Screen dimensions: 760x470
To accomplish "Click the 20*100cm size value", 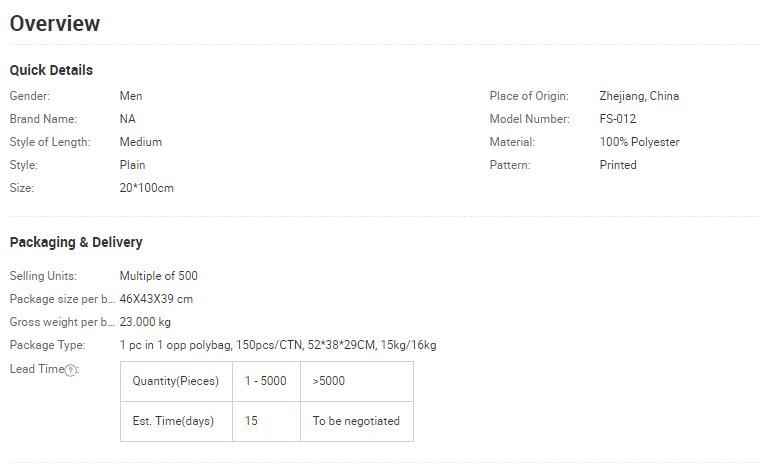I will click(x=146, y=188).
